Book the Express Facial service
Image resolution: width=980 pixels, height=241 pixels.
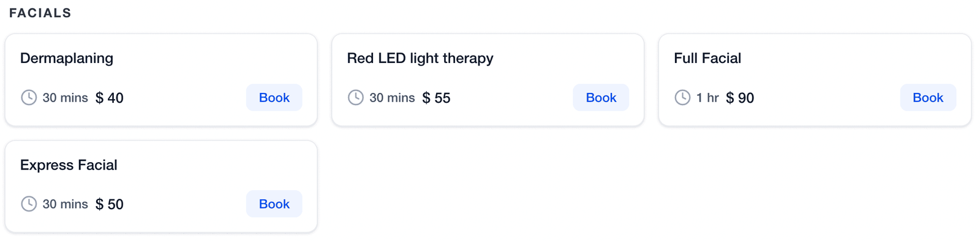(274, 204)
